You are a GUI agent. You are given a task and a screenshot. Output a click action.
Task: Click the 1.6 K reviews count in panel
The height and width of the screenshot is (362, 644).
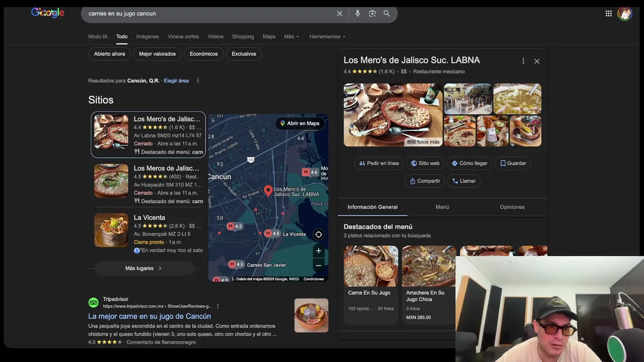point(387,71)
